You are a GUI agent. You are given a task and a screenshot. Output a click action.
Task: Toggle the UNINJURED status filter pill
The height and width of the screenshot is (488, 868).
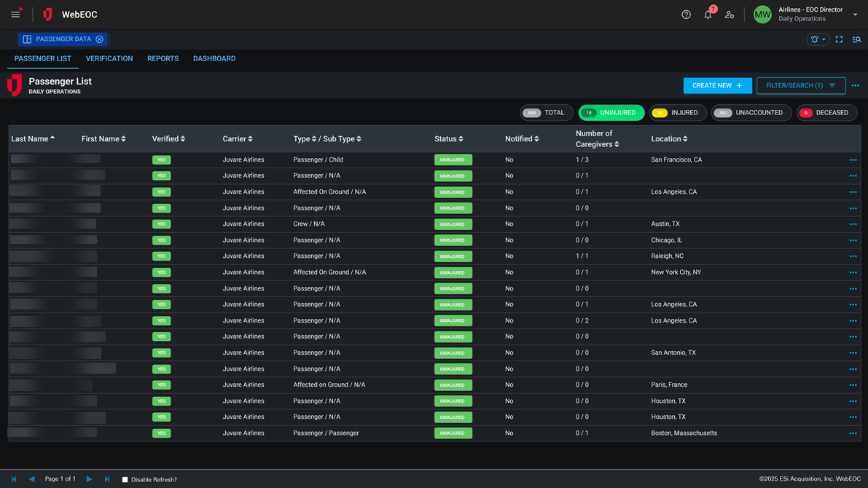click(611, 112)
